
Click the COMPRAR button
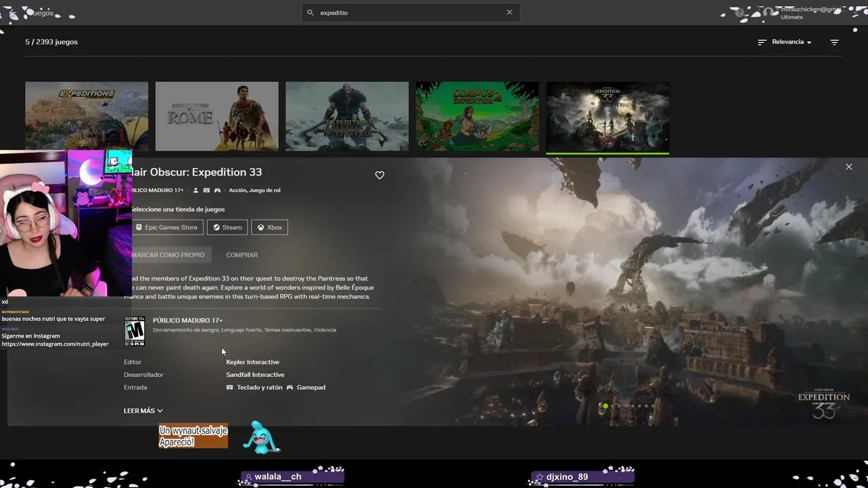[x=242, y=255]
